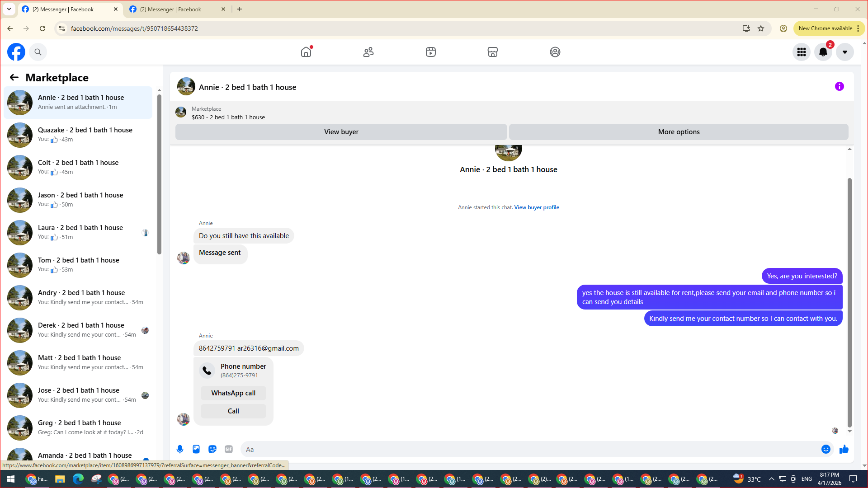Screen dimensions: 868x488
Task: Click the Aa message input field
Action: tap(529, 449)
